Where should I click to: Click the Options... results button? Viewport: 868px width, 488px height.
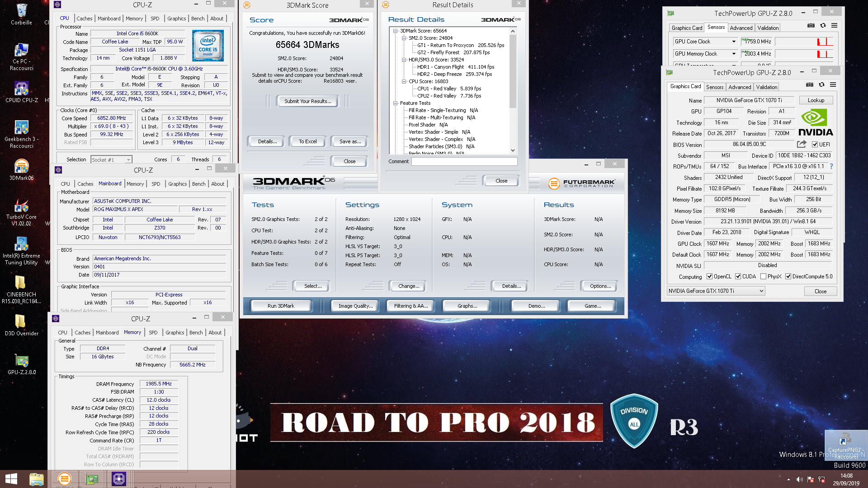(x=600, y=286)
